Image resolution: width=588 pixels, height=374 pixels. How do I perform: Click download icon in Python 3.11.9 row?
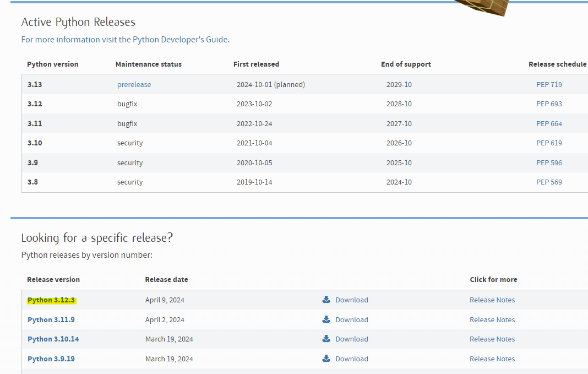click(326, 319)
